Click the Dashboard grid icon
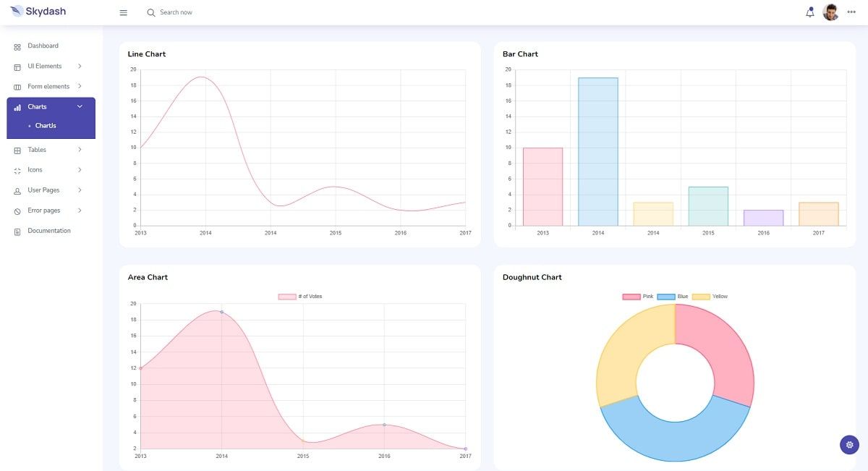This screenshot has width=868, height=471. [x=17, y=46]
